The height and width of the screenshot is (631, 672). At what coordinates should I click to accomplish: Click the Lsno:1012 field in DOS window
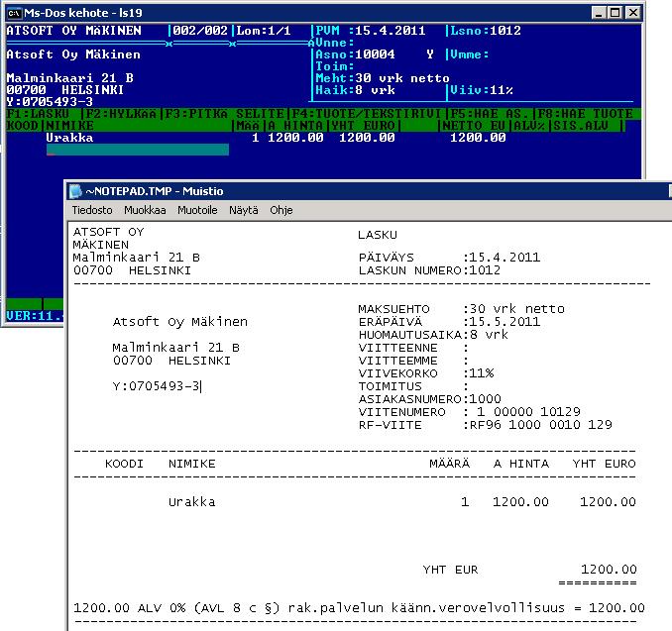tap(486, 31)
